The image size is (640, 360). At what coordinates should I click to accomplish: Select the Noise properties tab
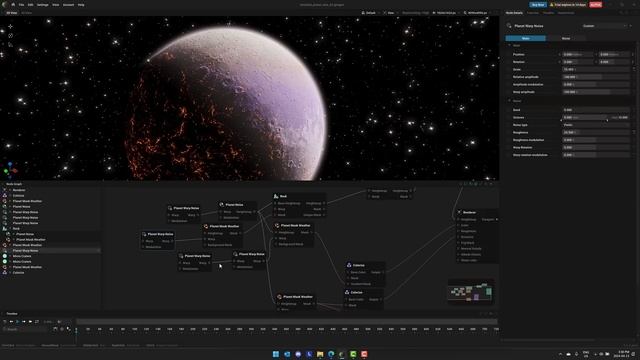pyautogui.click(x=566, y=38)
